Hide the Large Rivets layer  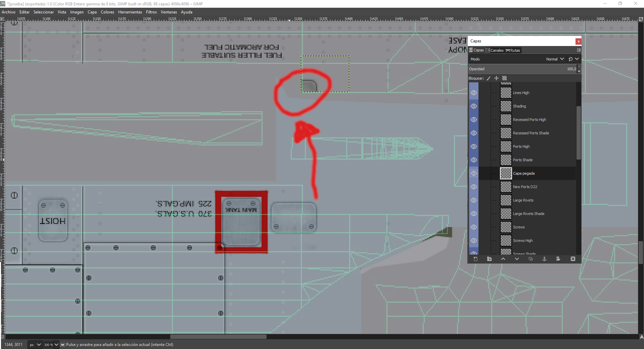pos(473,200)
